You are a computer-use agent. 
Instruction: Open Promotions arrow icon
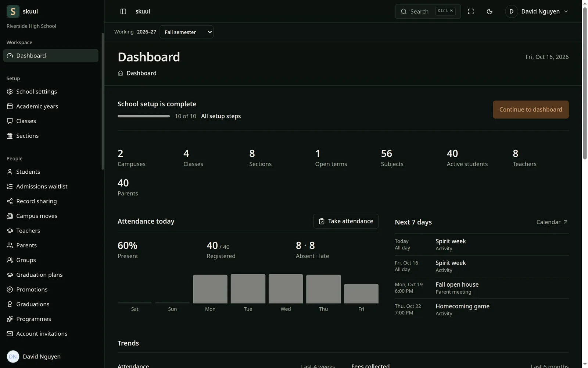click(x=10, y=290)
